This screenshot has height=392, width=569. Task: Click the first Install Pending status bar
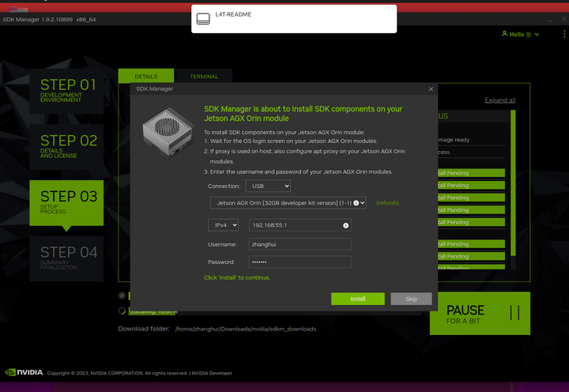pyautogui.click(x=471, y=173)
